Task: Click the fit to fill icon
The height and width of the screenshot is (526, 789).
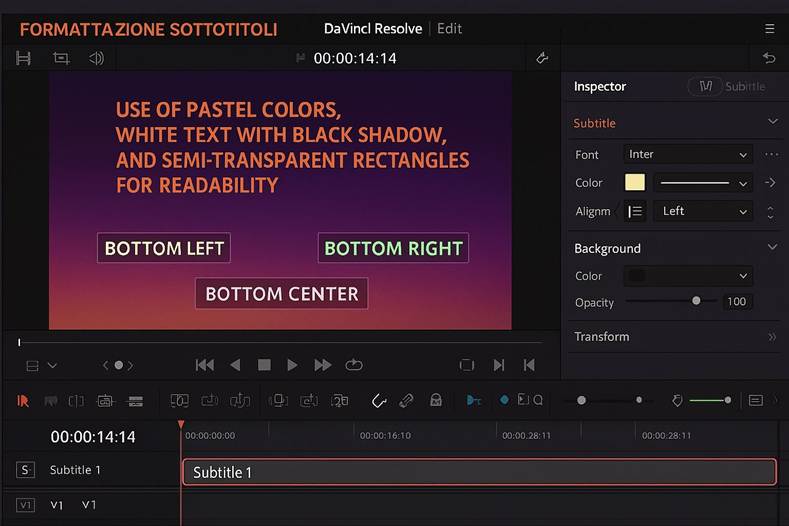Action: [278, 401]
